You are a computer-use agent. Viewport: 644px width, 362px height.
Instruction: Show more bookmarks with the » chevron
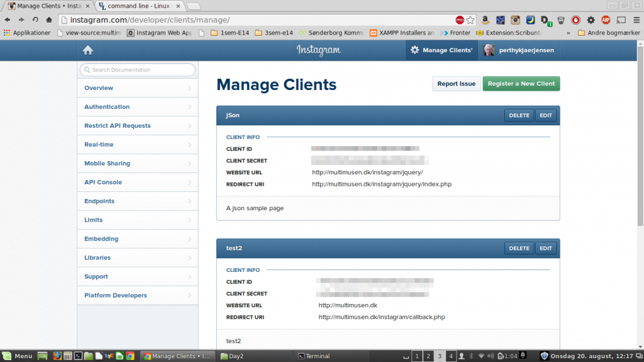569,33
